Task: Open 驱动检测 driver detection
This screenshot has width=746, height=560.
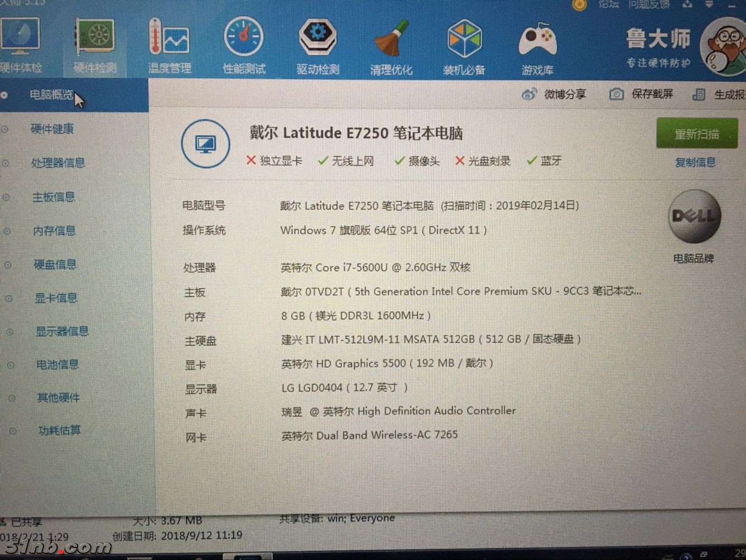Action: pos(318,39)
